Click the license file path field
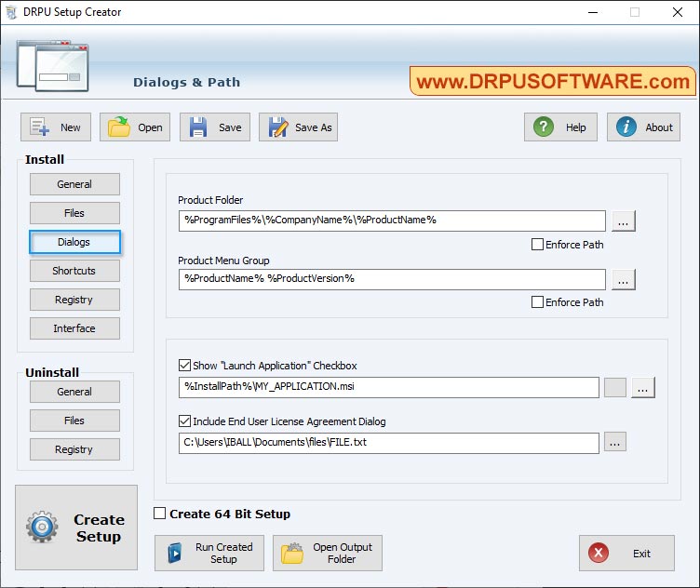700x588 pixels. [389, 443]
